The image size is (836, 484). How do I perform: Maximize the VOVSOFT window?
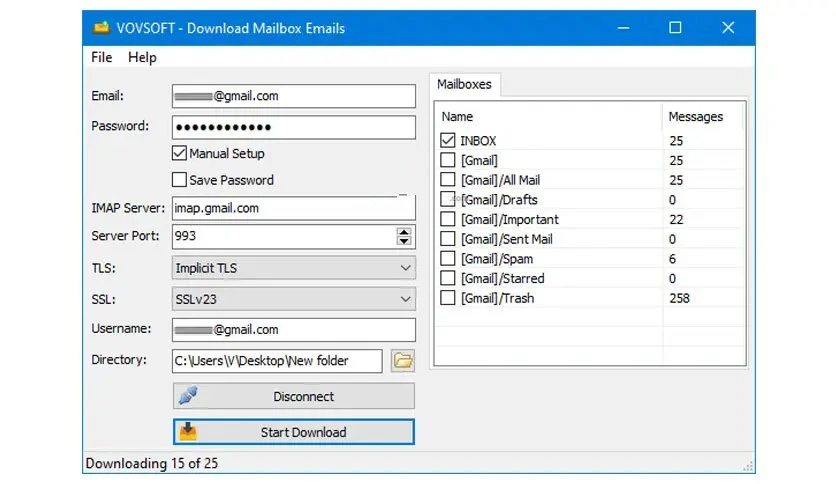(675, 28)
